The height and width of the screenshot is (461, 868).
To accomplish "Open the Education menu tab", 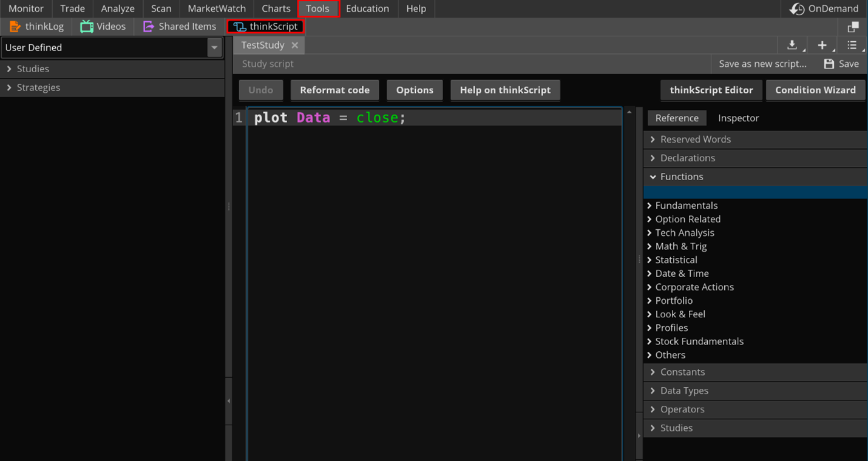I will tap(367, 8).
